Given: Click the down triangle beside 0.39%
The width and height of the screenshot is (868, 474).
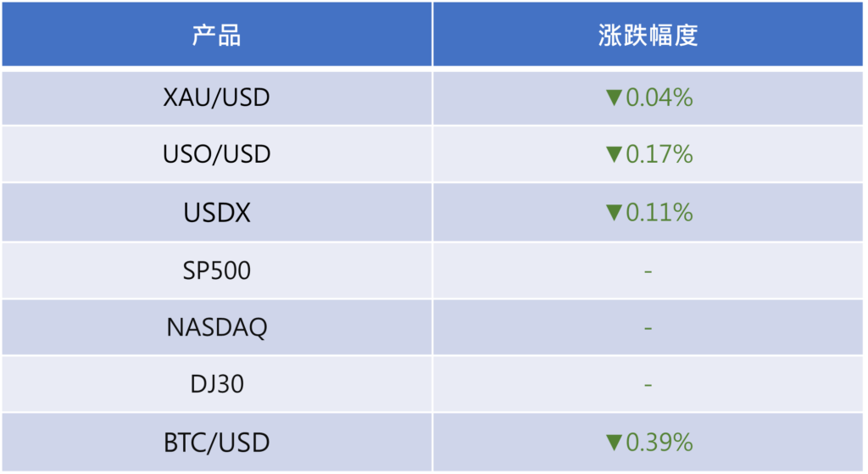Looking at the screenshot, I should pyautogui.click(x=614, y=443).
